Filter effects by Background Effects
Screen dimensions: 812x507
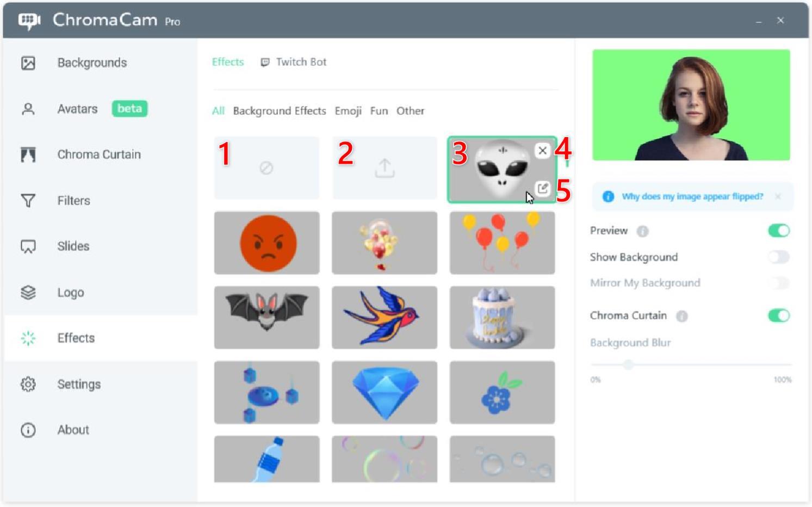(x=279, y=110)
